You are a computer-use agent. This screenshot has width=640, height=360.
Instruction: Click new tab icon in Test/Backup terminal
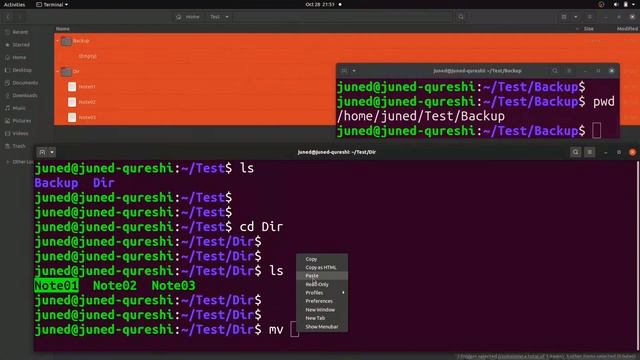(344, 71)
